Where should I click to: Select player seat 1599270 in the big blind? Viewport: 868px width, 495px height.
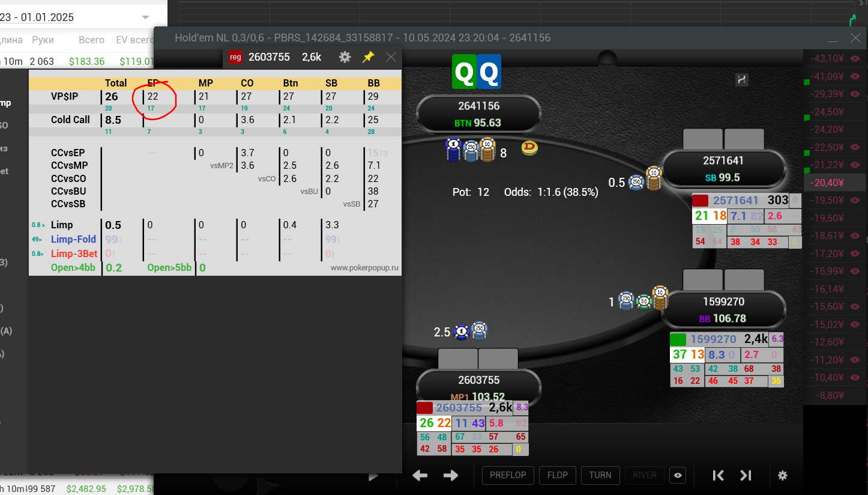(x=723, y=310)
